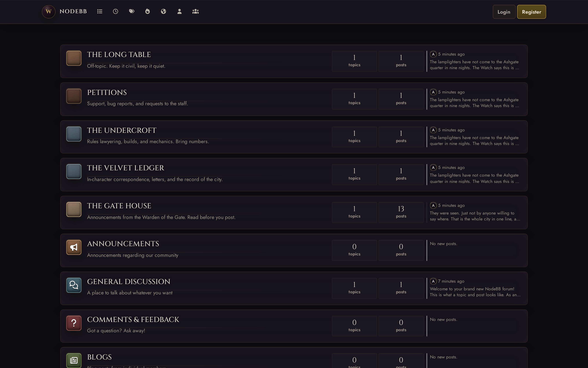Screen dimensions: 588x368
Task: Click "13 posts" count for The Gate House
Action: pyautogui.click(x=401, y=212)
